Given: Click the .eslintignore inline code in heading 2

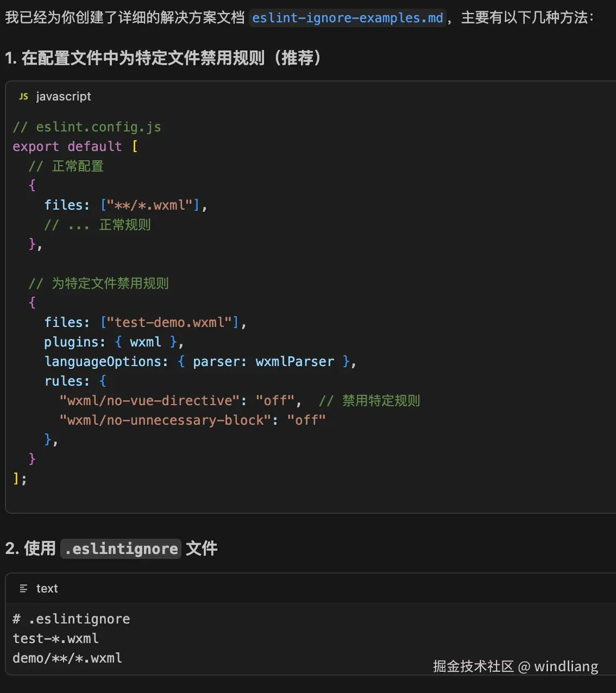Looking at the screenshot, I should coord(121,549).
